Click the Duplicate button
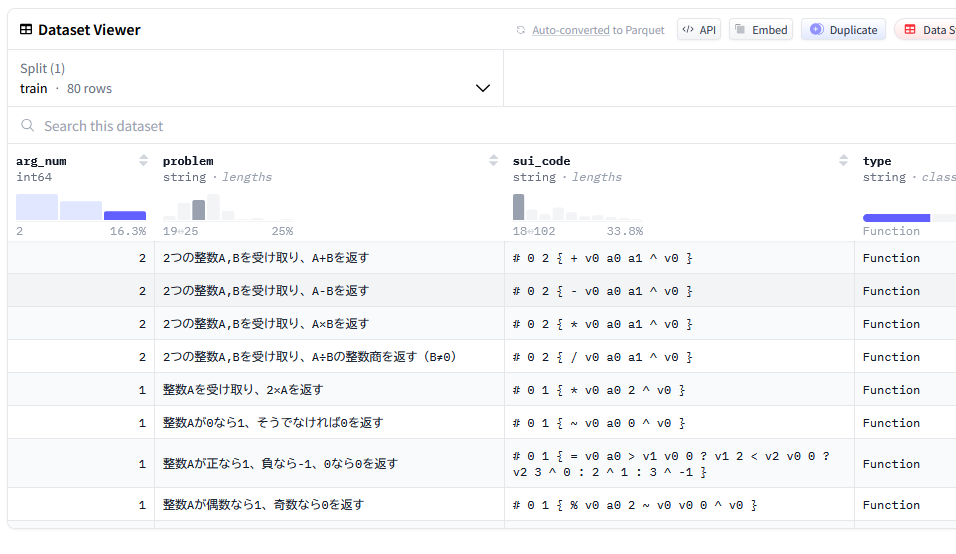956x554 pixels. [x=843, y=30]
